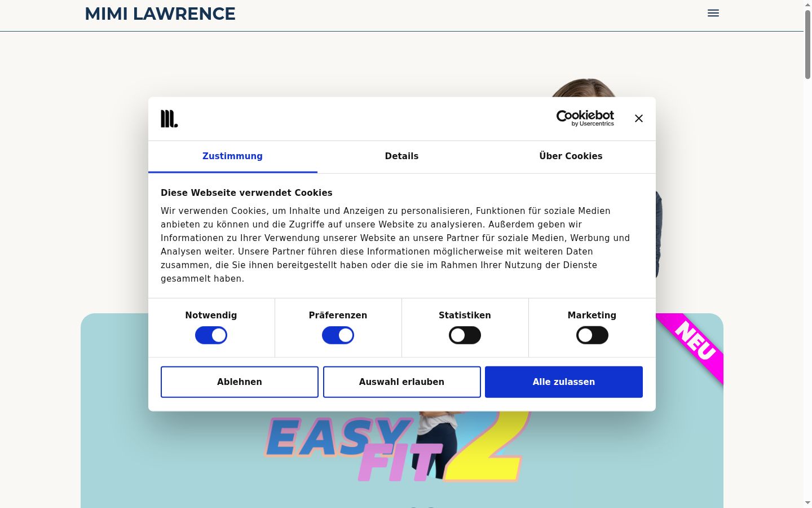Close the cookie consent dialog
The width and height of the screenshot is (812, 508).
click(639, 119)
